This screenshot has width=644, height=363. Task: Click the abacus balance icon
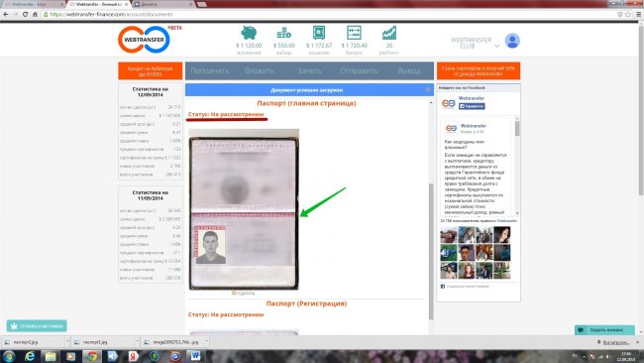(354, 33)
